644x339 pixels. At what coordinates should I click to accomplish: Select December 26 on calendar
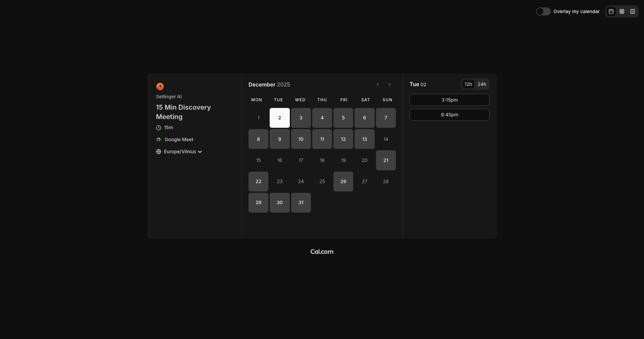343,181
